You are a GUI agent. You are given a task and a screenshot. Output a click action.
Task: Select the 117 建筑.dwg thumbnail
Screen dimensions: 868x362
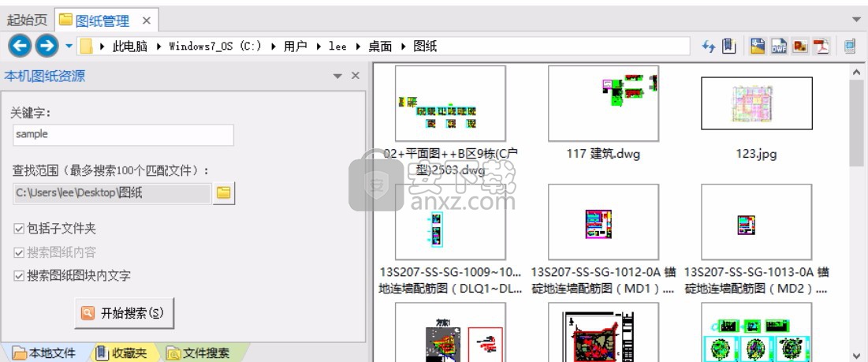click(603, 103)
